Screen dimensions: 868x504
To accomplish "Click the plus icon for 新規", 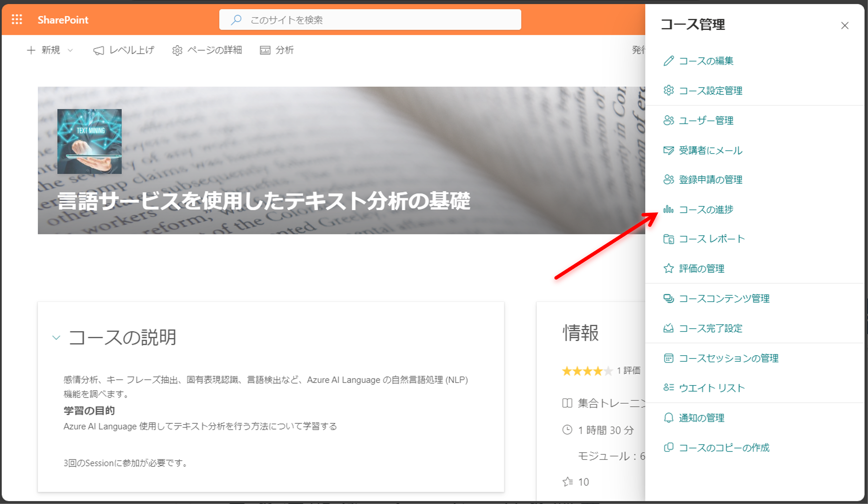I will [x=31, y=50].
